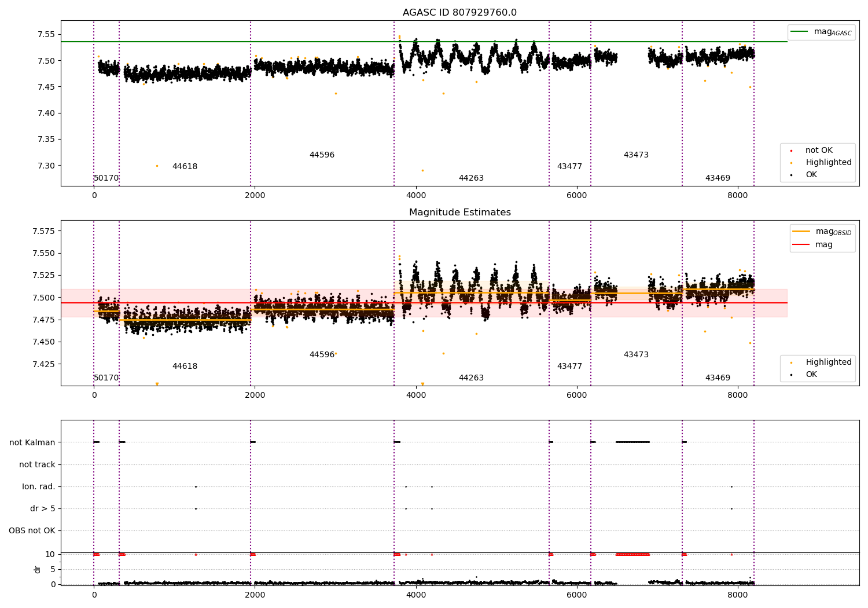Image resolution: width=868 pixels, height=608 pixels.
Task: Click Highlighted in the AGASC plot legend
Action: pos(828,163)
